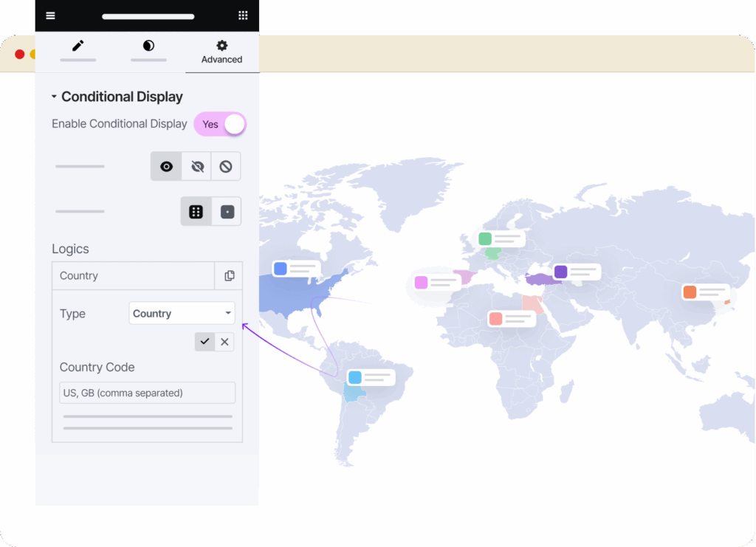Screen dimensions: 756x547
Task: Duplicate the Country logic item
Action: (229, 275)
